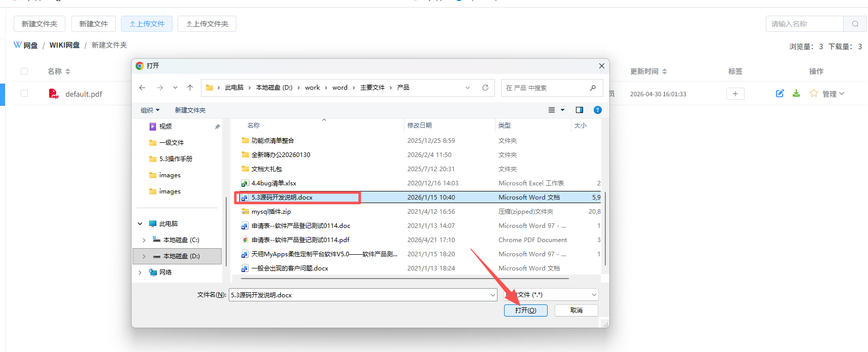Download default.pdf with the green arrow icon
This screenshot has width=868, height=352.
click(796, 93)
